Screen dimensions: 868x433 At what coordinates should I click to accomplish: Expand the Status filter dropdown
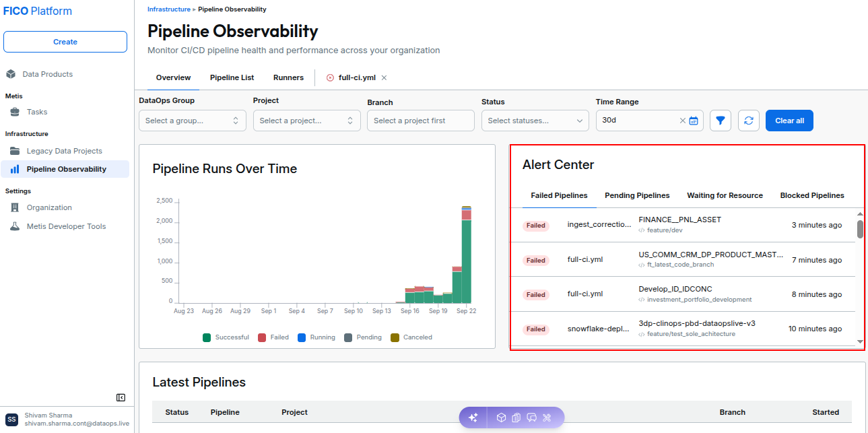click(x=535, y=121)
